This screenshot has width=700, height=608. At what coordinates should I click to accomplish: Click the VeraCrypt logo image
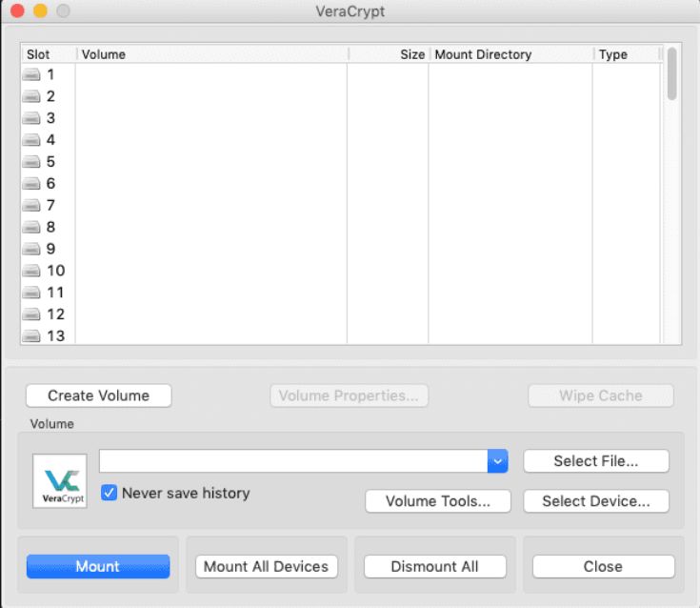click(60, 481)
